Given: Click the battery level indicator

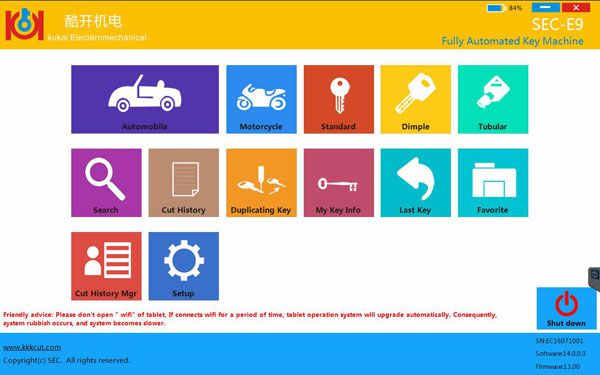Looking at the screenshot, I should pos(504,8).
